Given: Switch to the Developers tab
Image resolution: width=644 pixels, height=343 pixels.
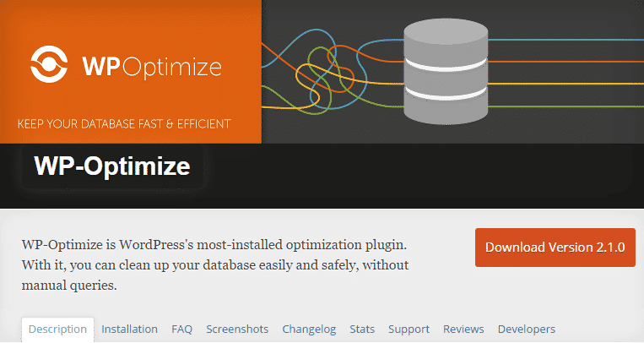Looking at the screenshot, I should 527,329.
